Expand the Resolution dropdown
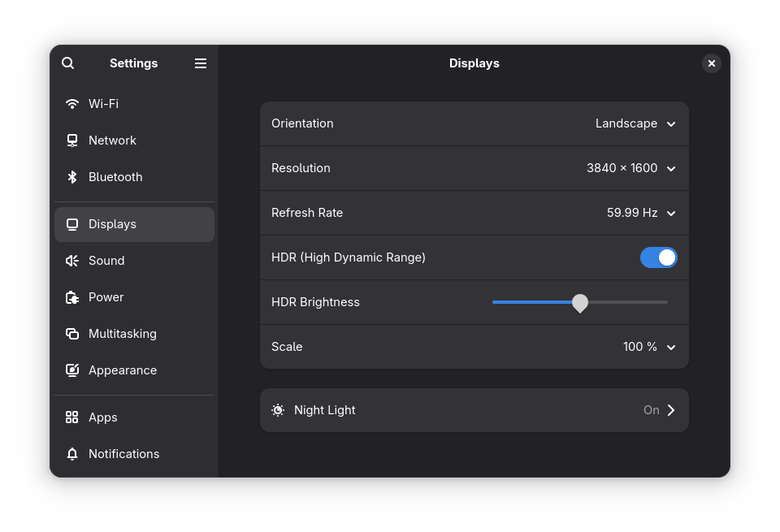This screenshot has width=780, height=532. (670, 168)
